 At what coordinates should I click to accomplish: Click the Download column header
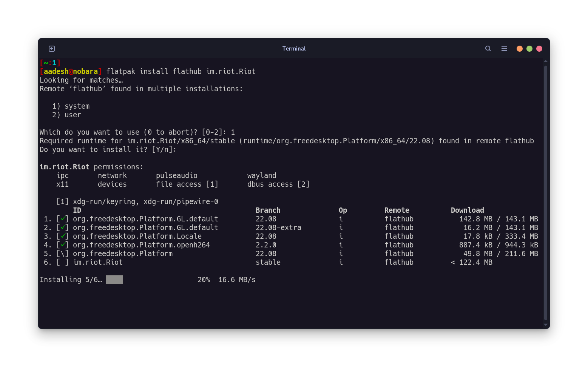point(467,210)
